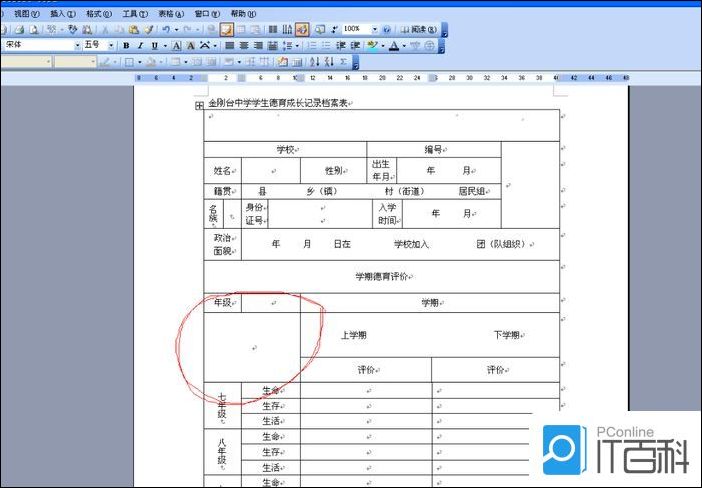Open the 表格 menu
Screen dimensions: 702x488
click(171, 14)
